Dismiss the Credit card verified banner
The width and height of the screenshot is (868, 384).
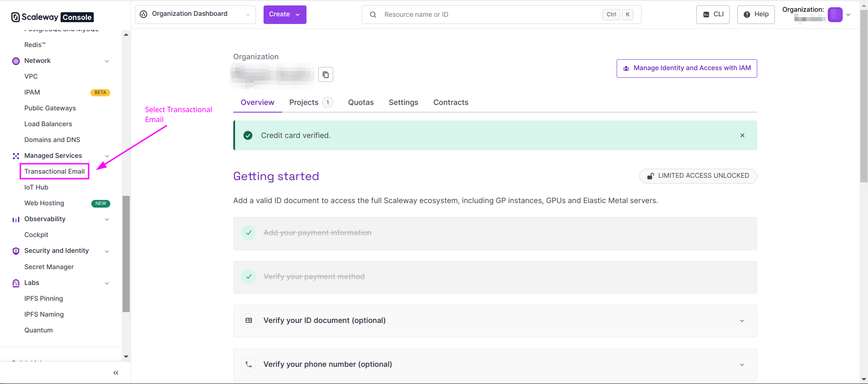[742, 135]
